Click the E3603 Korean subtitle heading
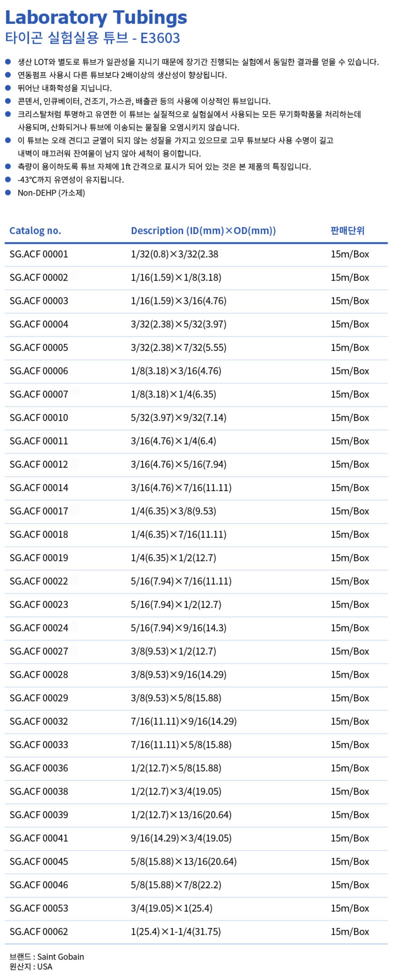Screen dimensions: 393x980 pos(92,38)
